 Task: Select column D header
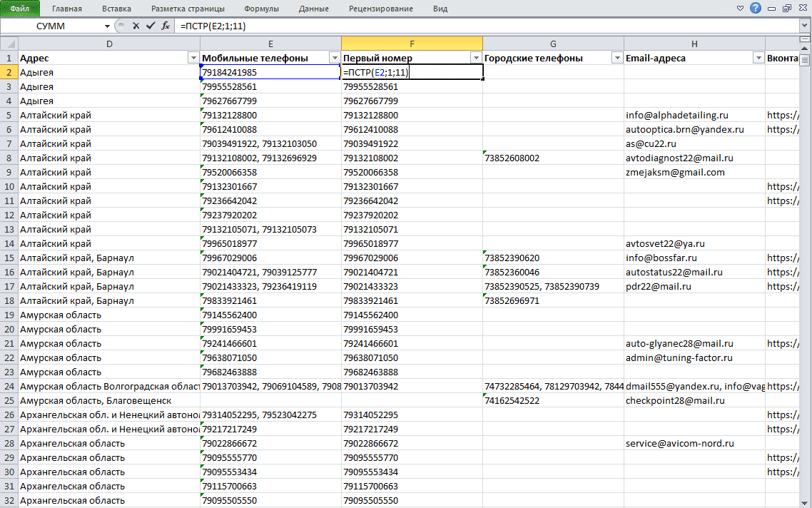pos(109,44)
